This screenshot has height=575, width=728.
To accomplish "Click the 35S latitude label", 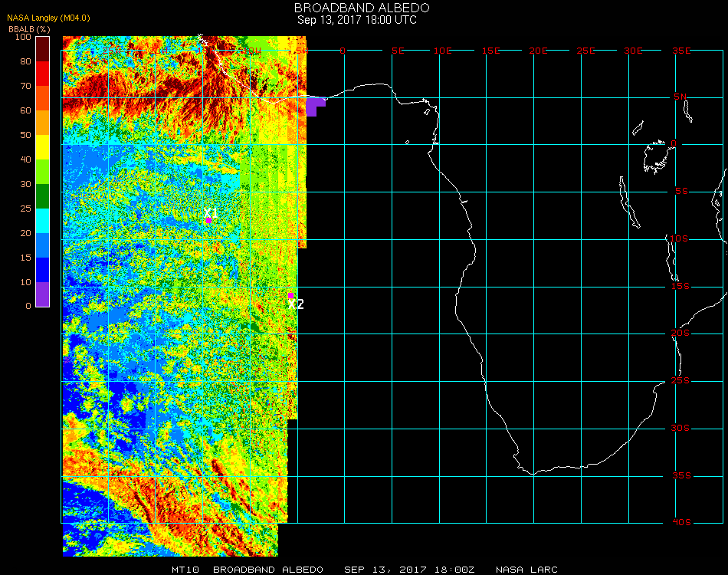I will pos(681,475).
